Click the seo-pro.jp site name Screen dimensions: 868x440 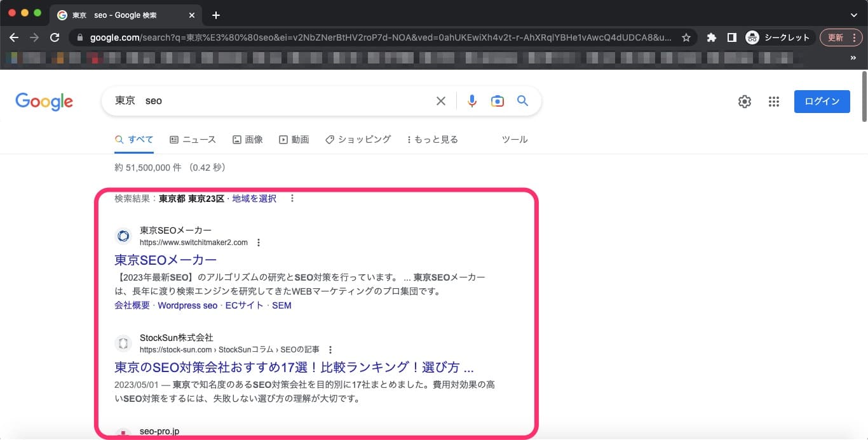[159, 432]
